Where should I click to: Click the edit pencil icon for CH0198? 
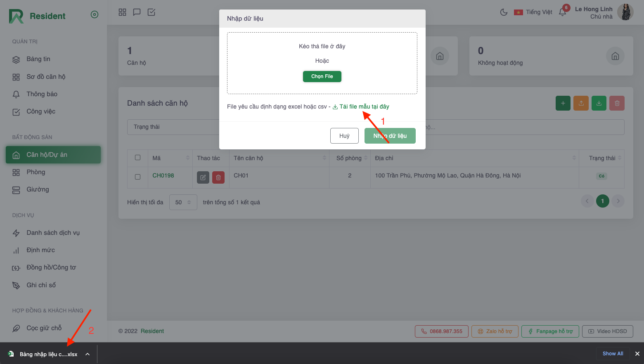(x=203, y=177)
